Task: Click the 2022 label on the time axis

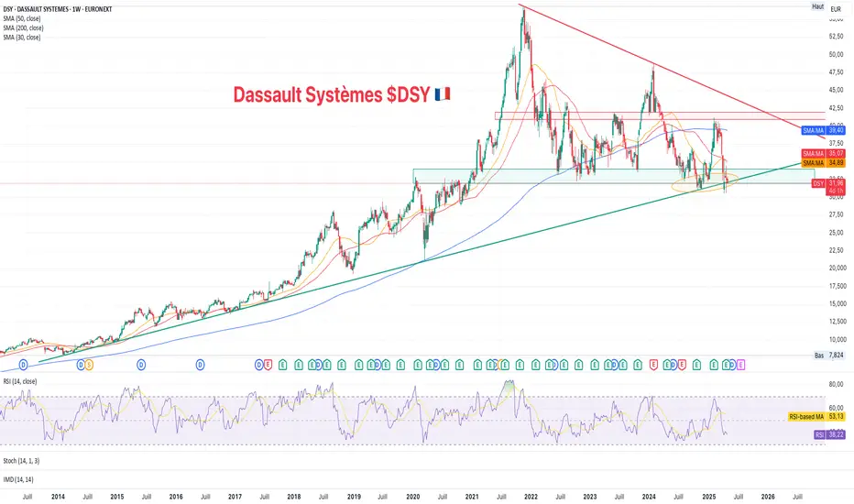Action: tap(531, 497)
